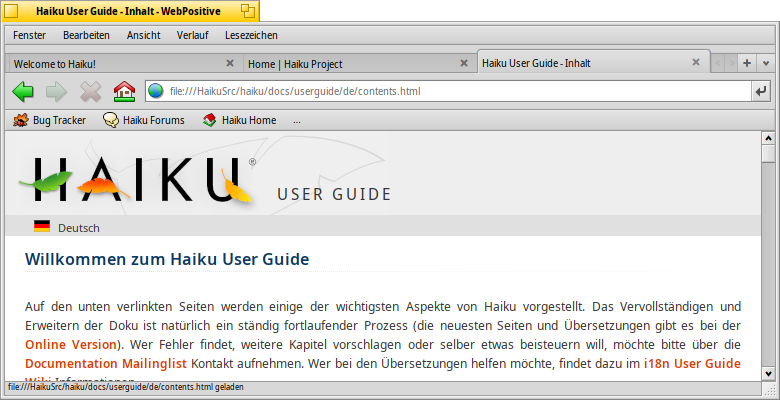This screenshot has height=400, width=780.
Task: Click the green back arrow button
Action: (23, 92)
